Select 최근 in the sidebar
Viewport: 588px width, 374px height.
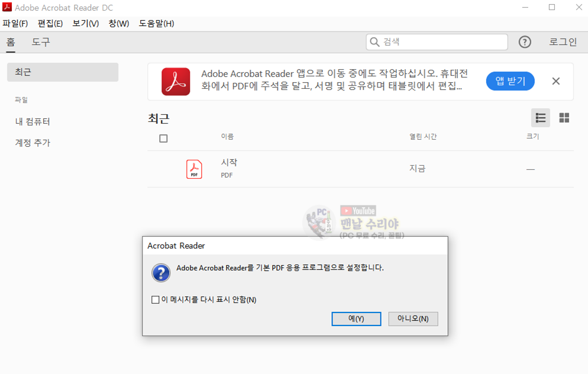[63, 72]
